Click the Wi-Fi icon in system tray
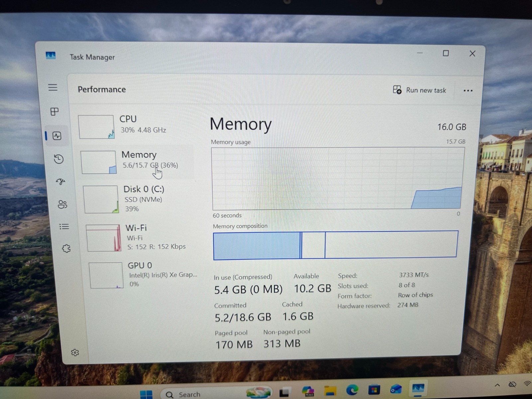Image resolution: width=532 pixels, height=399 pixels. click(527, 383)
